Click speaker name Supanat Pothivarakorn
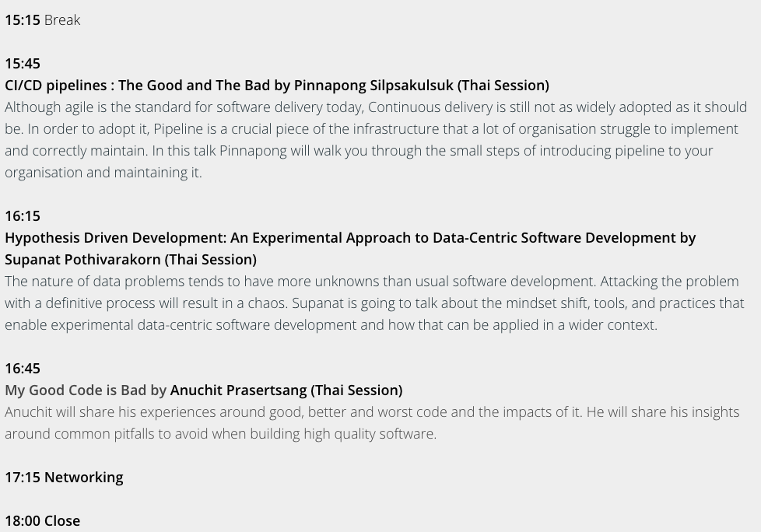The height and width of the screenshot is (532, 761). tap(83, 260)
